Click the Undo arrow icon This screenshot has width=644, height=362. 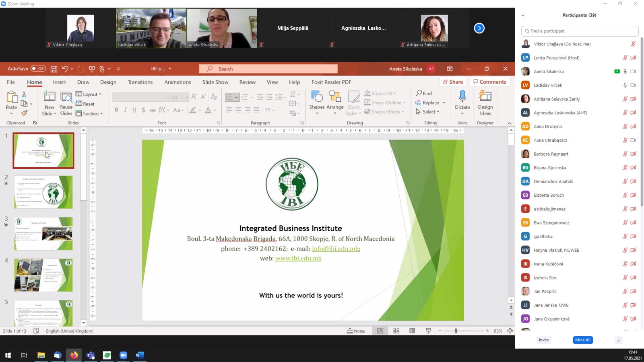pyautogui.click(x=65, y=69)
